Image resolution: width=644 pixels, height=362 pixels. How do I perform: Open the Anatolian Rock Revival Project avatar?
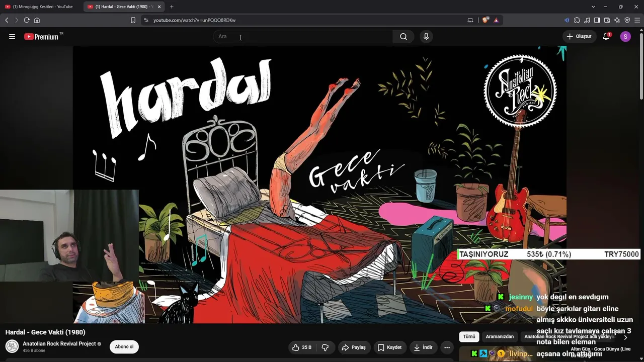click(x=12, y=346)
